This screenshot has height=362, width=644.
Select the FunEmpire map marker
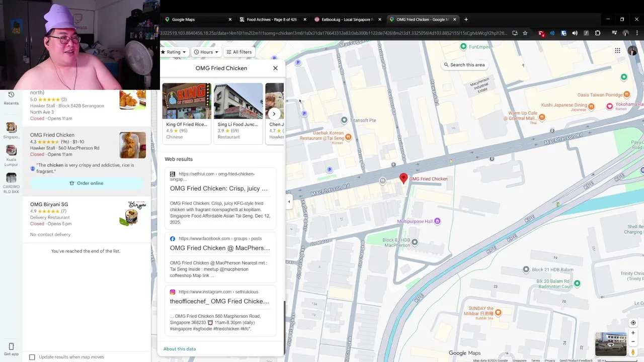463,47
